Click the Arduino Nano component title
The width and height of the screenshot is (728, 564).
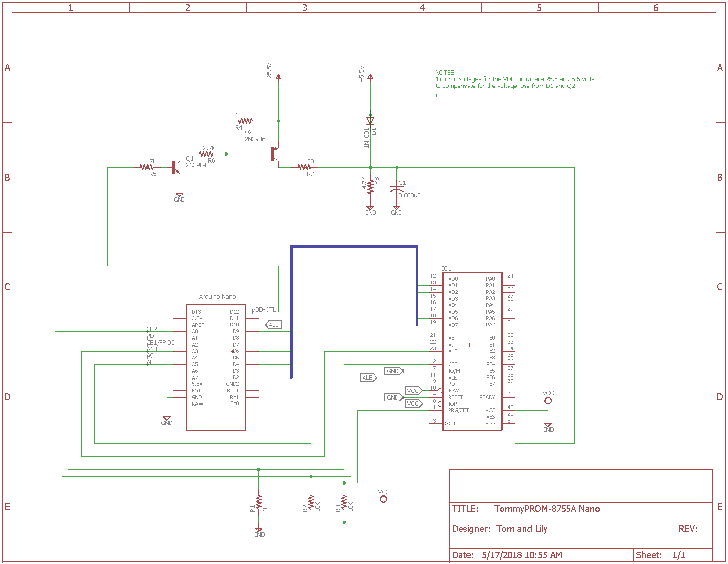(x=217, y=297)
